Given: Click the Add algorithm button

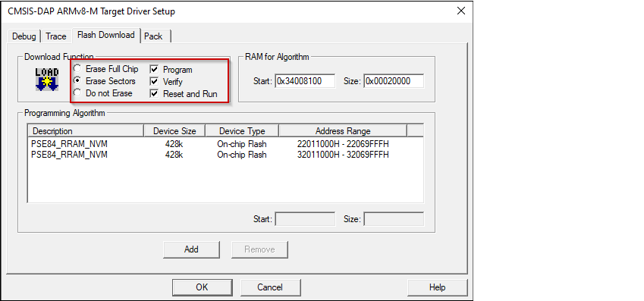Looking at the screenshot, I should [191, 249].
